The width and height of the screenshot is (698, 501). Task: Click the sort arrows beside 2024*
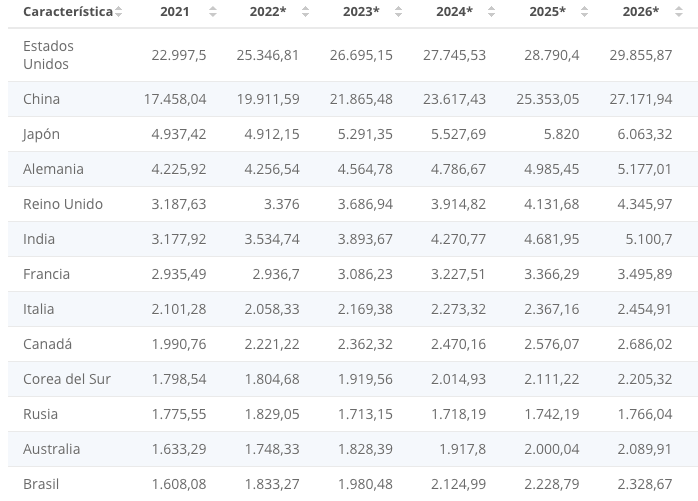(x=491, y=12)
